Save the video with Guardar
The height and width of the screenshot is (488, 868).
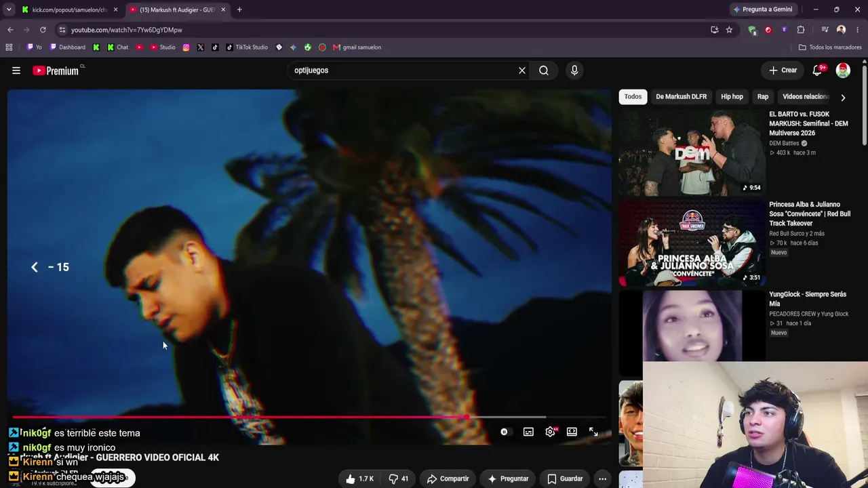[x=565, y=479]
